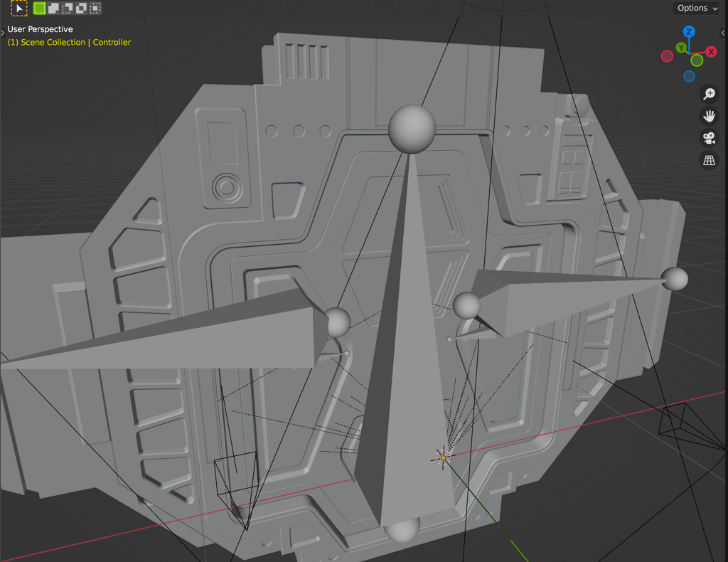The image size is (728, 562).
Task: Snap view to the positive X axis gizmo
Action: pos(711,51)
